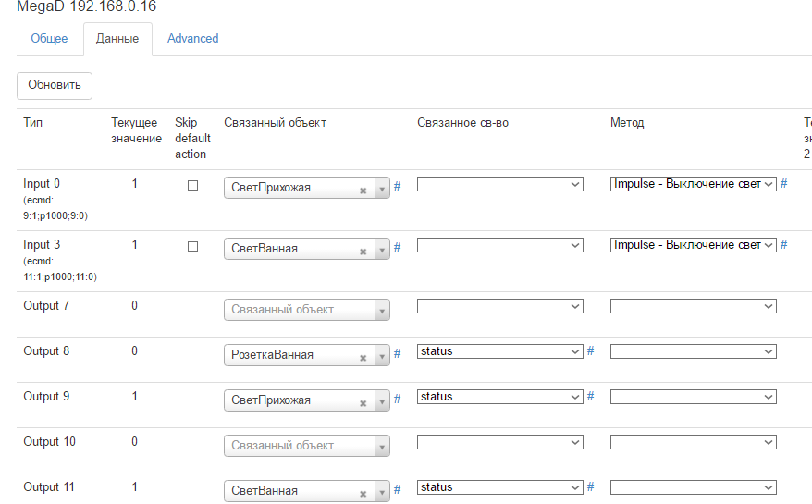Image resolution: width=812 pixels, height=504 pixels.
Task: Remove РозеткаВанная from Output 8 row
Action: 363,356
